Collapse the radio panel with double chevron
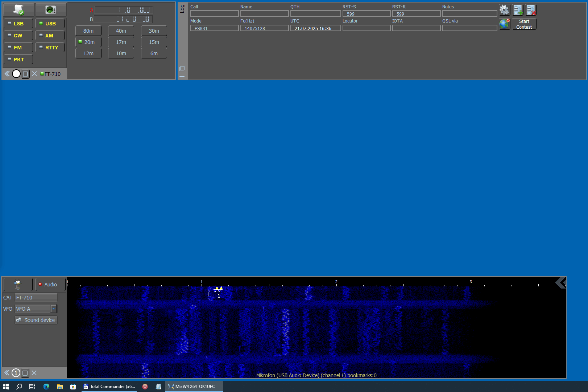Viewport: 588px width, 392px height. point(7,74)
